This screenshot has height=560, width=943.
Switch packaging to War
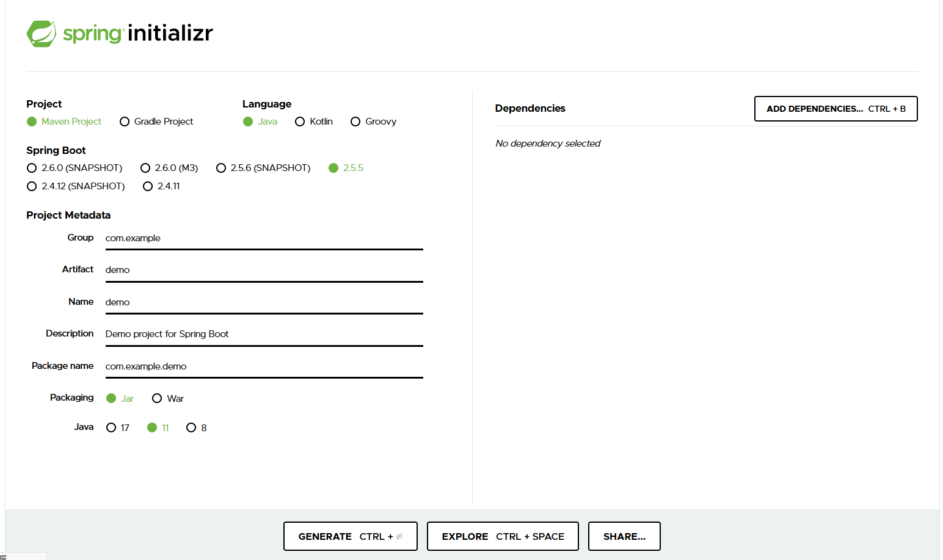157,398
